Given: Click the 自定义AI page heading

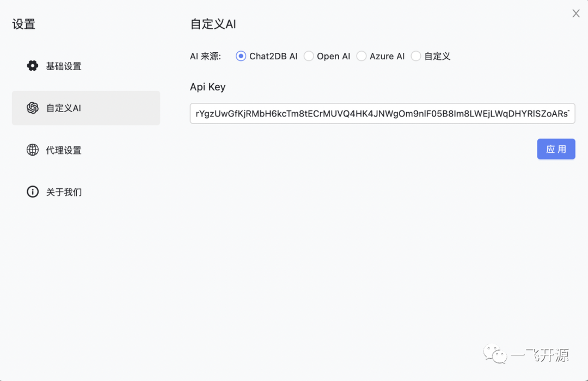Looking at the screenshot, I should [213, 24].
